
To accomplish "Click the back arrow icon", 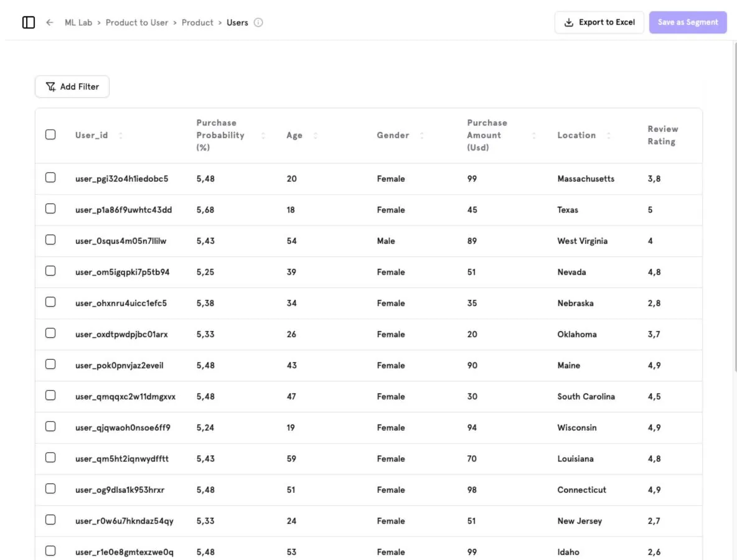I will (x=50, y=22).
